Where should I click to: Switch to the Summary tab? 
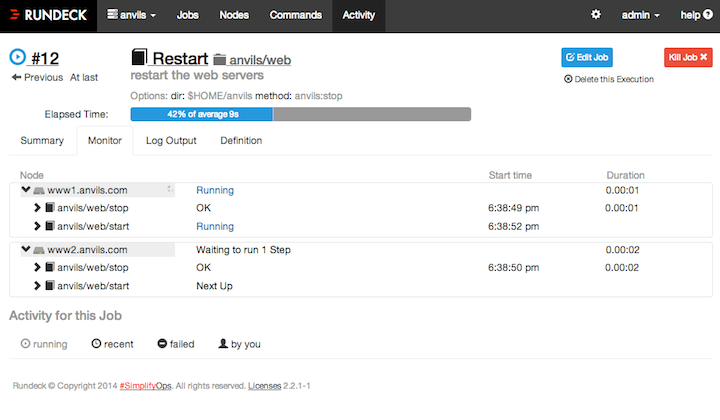tap(42, 140)
